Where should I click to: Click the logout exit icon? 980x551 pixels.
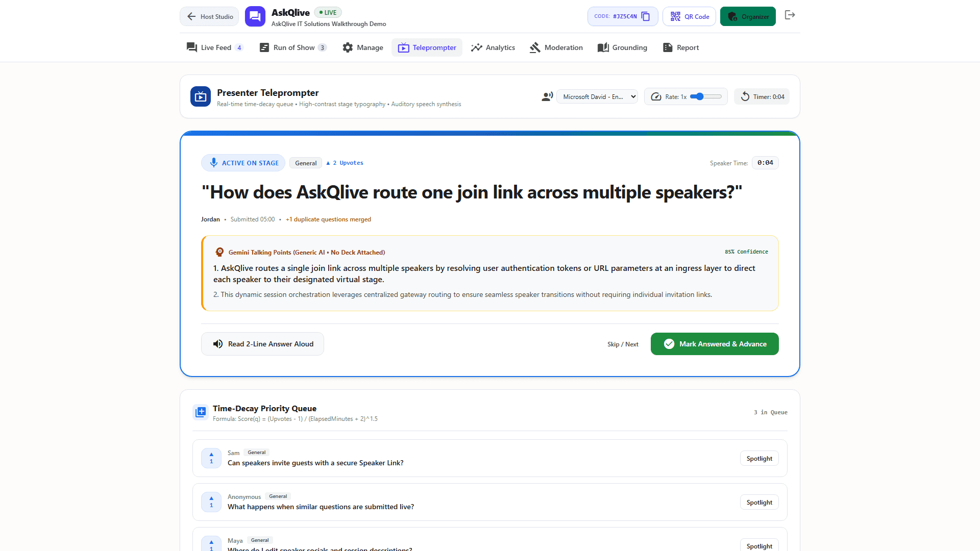[790, 15]
